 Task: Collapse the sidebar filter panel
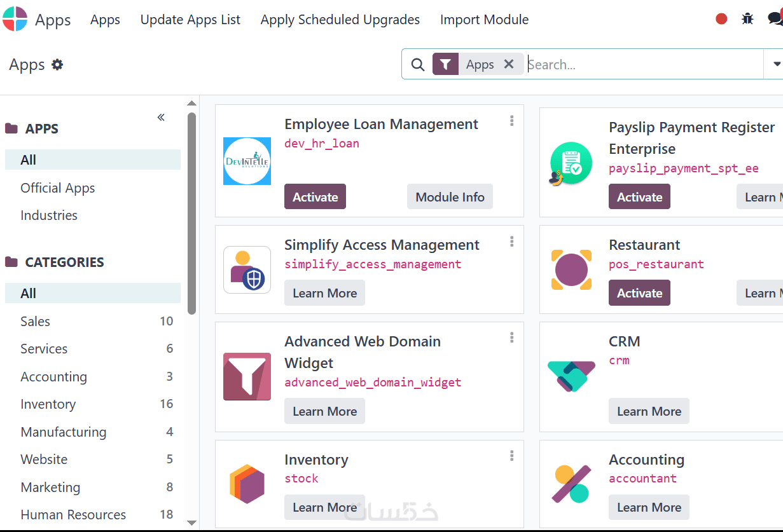pos(161,118)
